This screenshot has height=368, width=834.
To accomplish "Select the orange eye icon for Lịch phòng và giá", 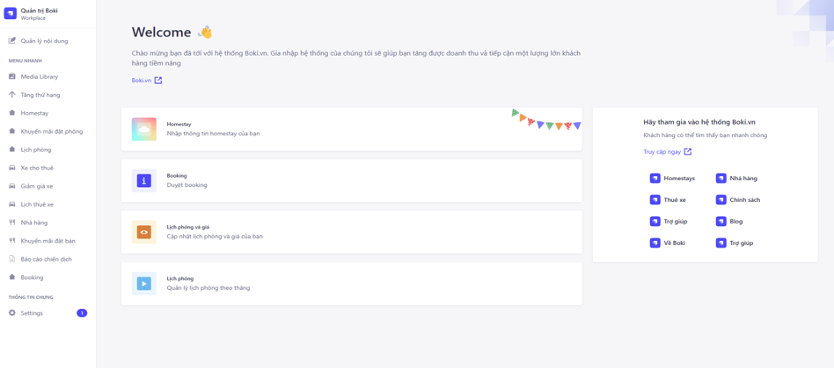I will pyautogui.click(x=144, y=232).
